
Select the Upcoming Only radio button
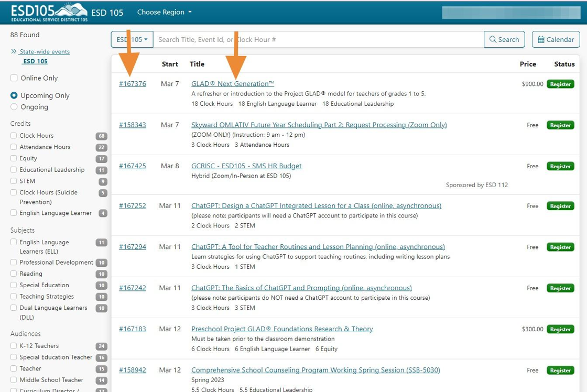[14, 95]
